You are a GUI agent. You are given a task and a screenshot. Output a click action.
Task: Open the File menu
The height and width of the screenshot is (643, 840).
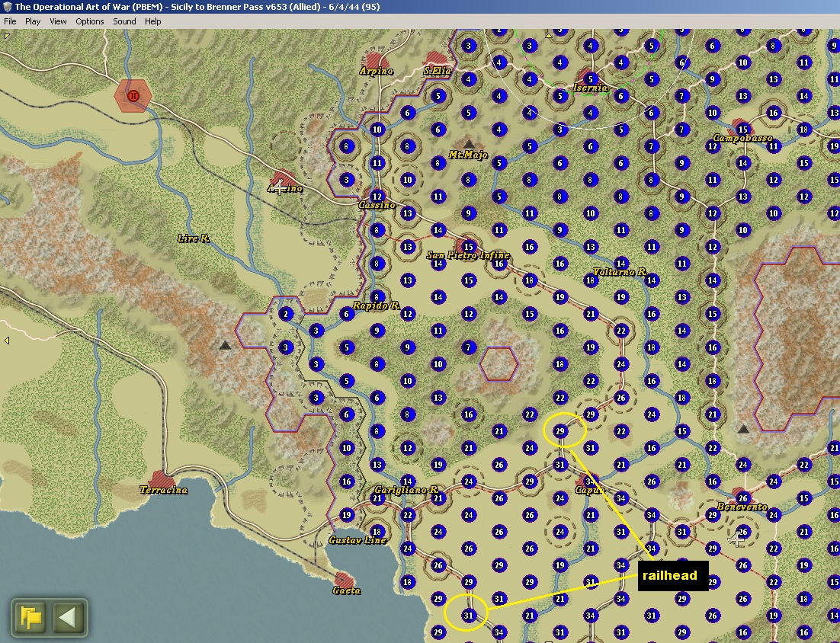click(10, 21)
